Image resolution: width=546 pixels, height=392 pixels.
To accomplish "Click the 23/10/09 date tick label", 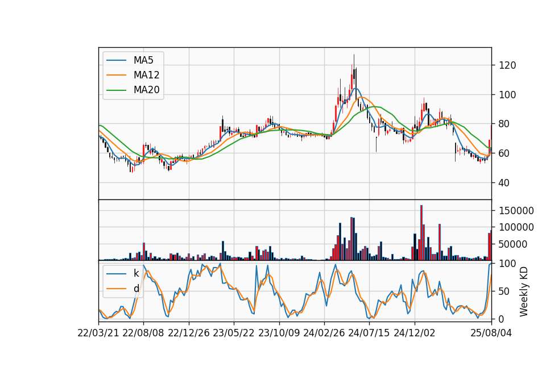I will click(x=279, y=333).
